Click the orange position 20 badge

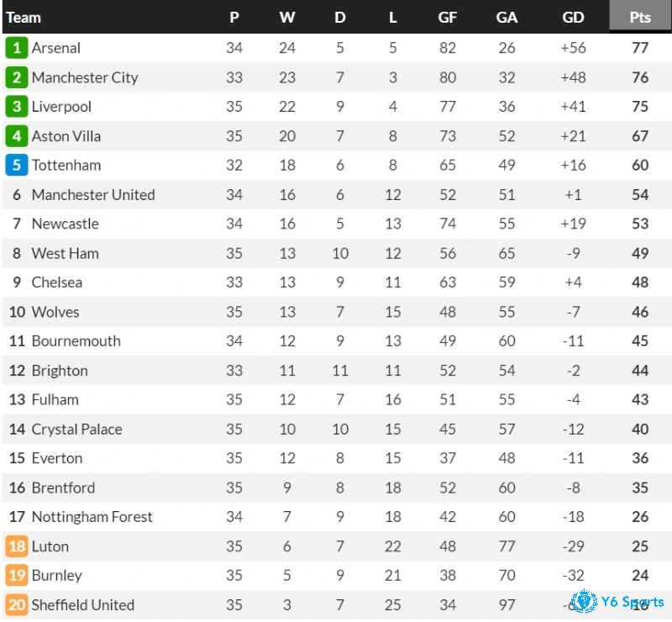(17, 605)
